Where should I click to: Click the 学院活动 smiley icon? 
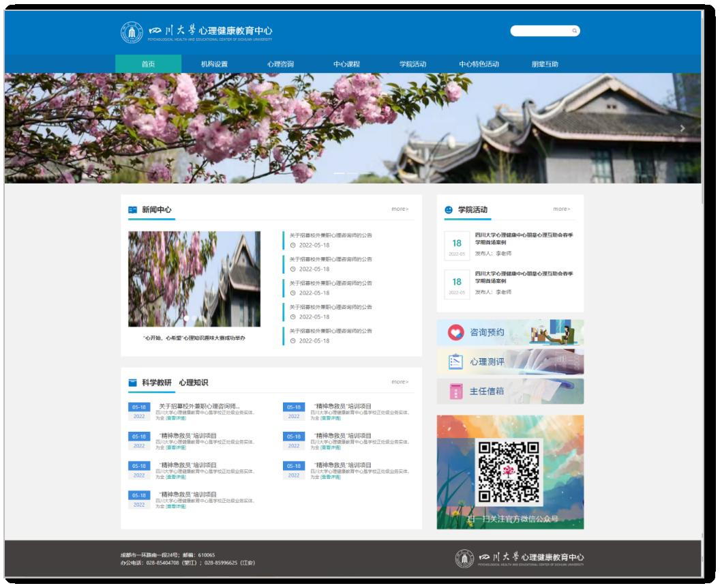pyautogui.click(x=449, y=210)
